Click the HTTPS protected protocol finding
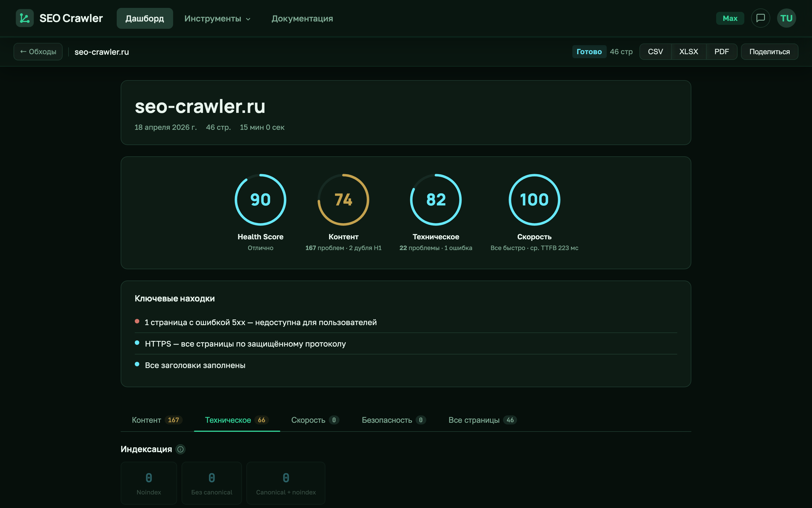Image resolution: width=812 pixels, height=508 pixels. (406, 344)
